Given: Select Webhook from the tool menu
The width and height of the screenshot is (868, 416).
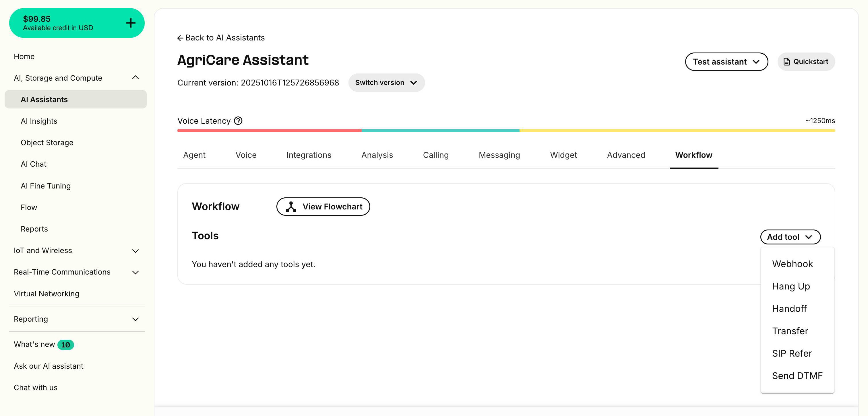Looking at the screenshot, I should point(792,264).
